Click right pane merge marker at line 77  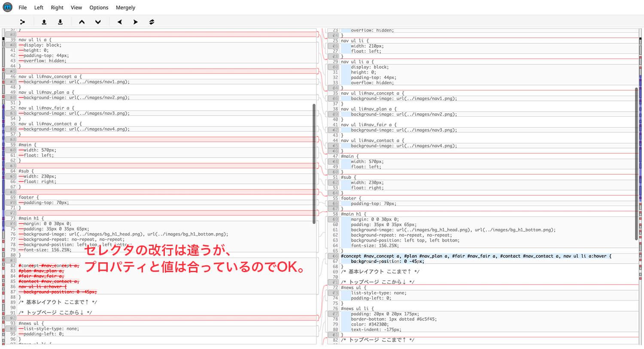pyautogui.click(x=334, y=314)
